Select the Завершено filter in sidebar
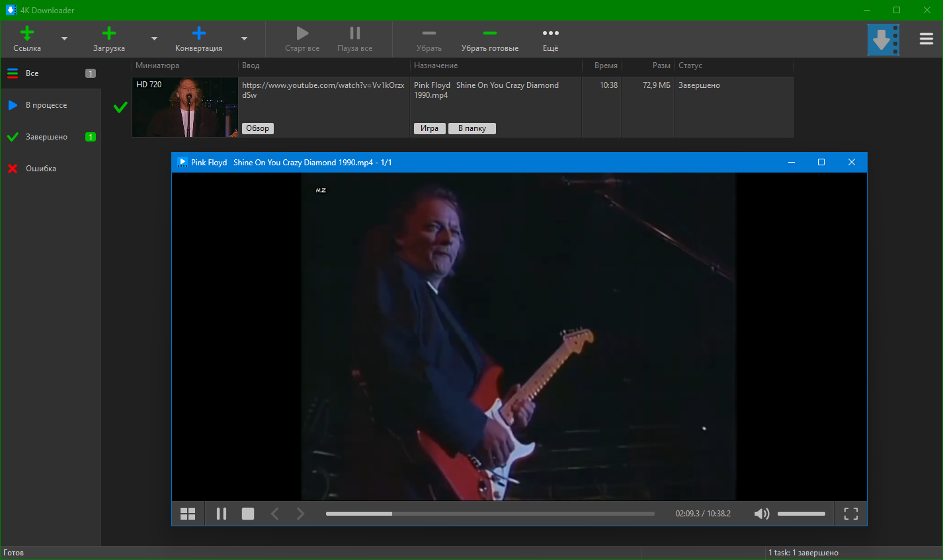Screen dimensions: 943x560 (x=46, y=137)
